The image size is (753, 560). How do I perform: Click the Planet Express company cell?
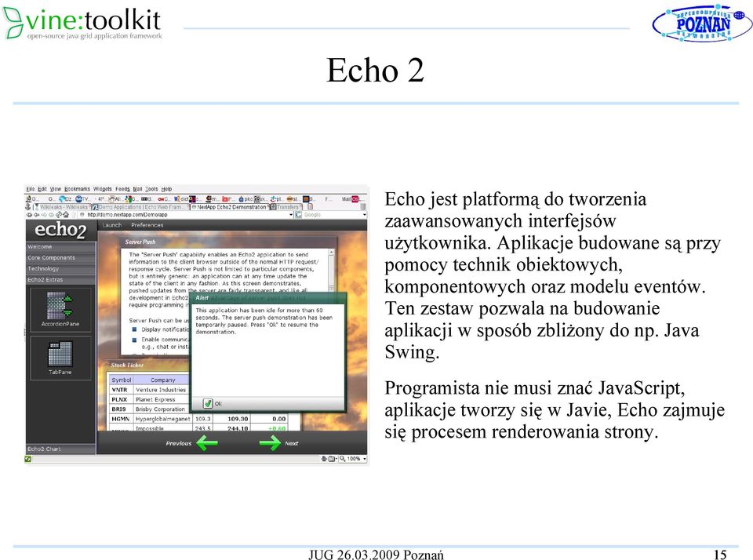click(x=162, y=399)
